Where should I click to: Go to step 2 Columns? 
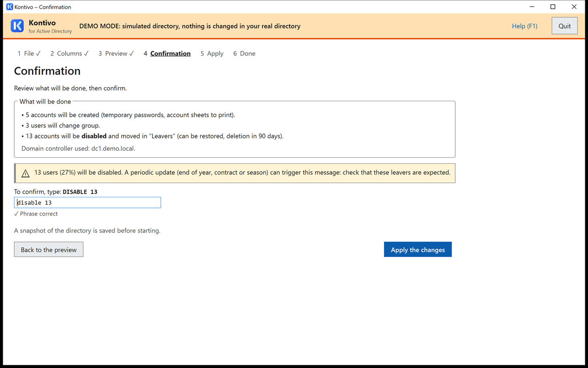coord(69,53)
